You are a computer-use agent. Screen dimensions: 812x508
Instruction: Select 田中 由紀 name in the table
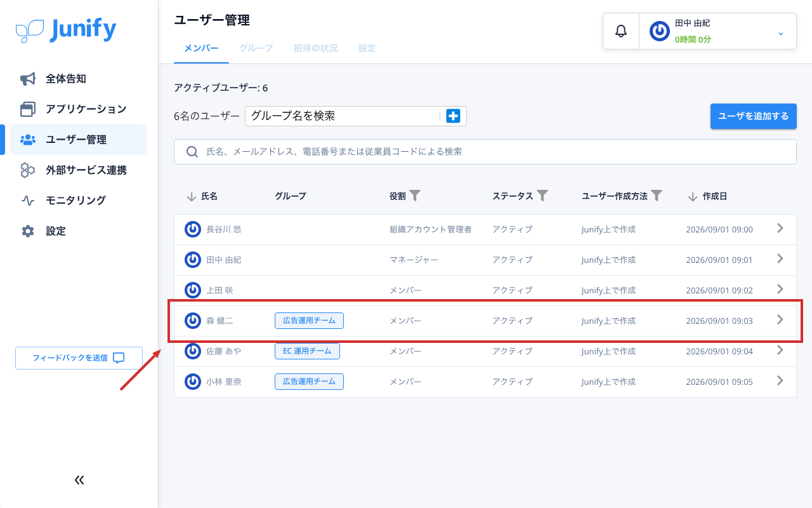point(223,260)
